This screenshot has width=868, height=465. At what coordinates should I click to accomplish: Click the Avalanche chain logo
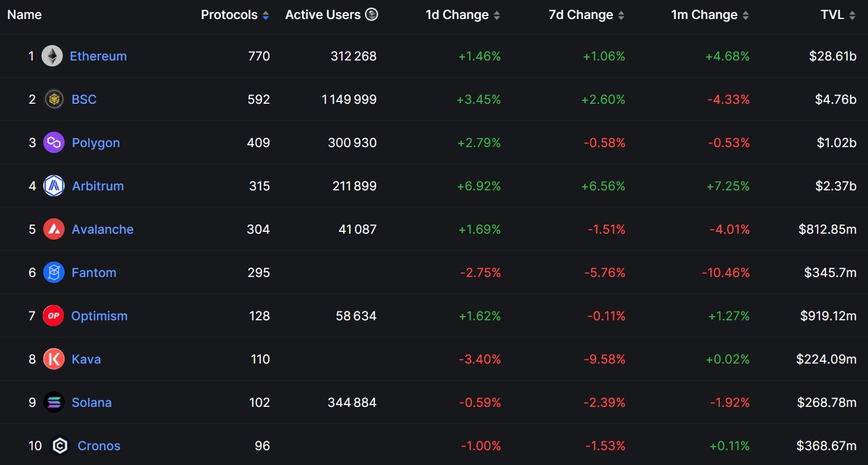click(53, 229)
